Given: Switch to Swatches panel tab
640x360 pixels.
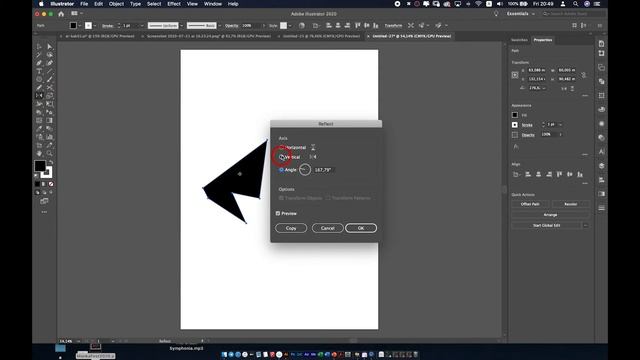Looking at the screenshot, I should [x=519, y=40].
